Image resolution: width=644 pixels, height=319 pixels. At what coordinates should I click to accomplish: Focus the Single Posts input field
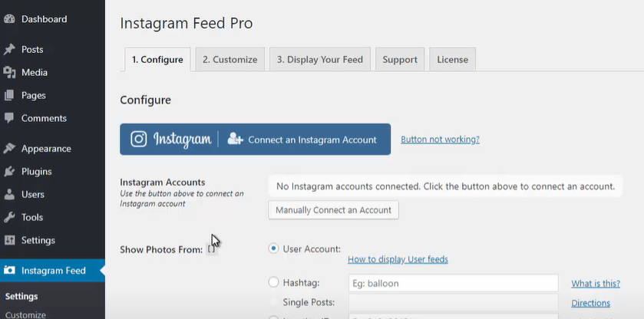click(454, 303)
